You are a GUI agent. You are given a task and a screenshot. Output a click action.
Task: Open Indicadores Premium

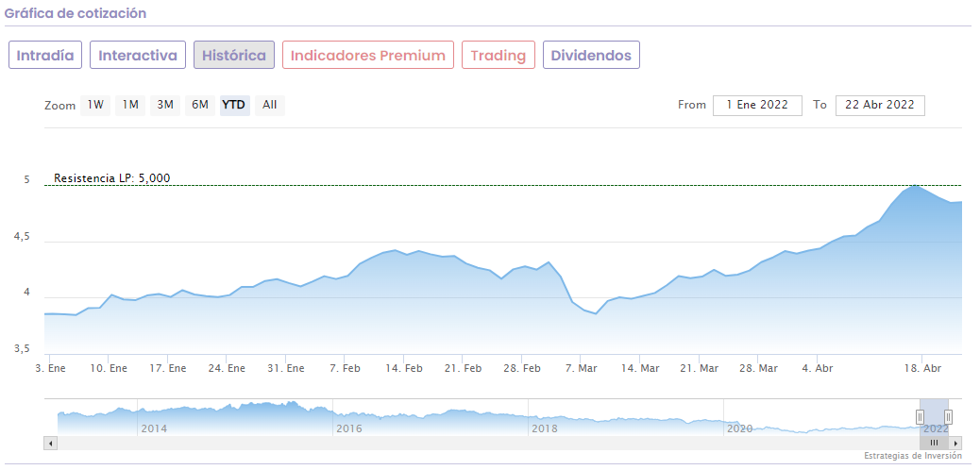(x=368, y=55)
